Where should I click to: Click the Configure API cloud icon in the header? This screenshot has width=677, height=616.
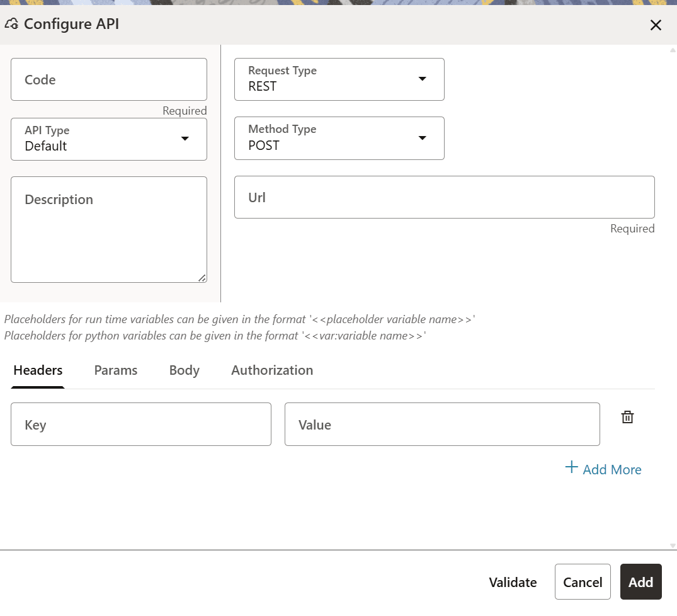click(11, 23)
